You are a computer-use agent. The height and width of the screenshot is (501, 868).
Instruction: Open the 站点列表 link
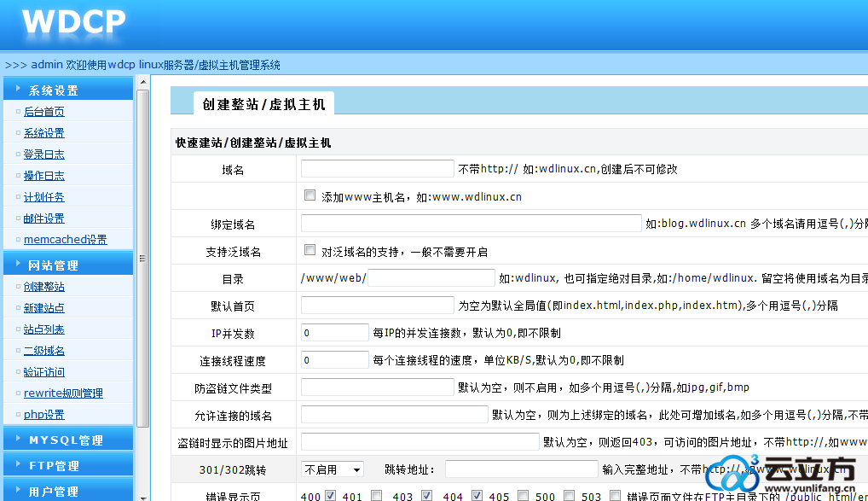(43, 329)
